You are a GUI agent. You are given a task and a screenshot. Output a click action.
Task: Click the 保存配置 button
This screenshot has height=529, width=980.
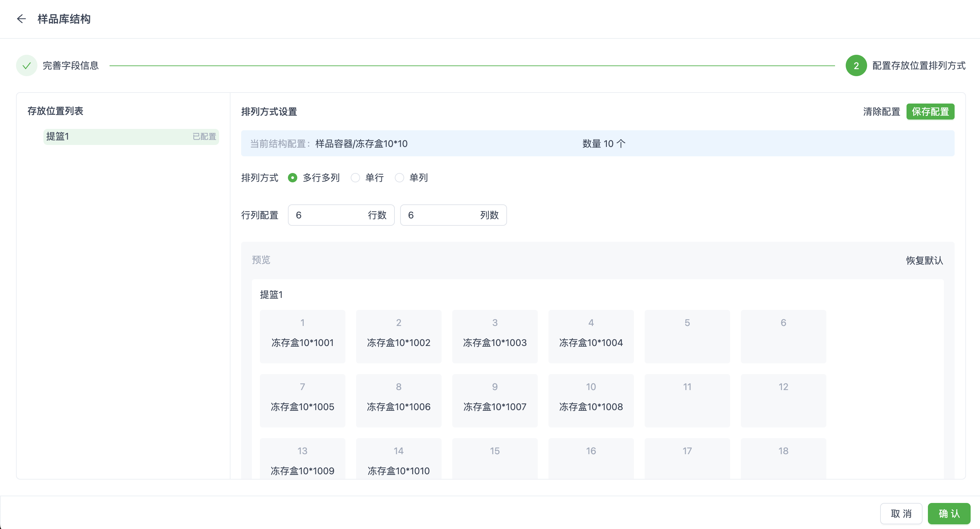(x=931, y=112)
